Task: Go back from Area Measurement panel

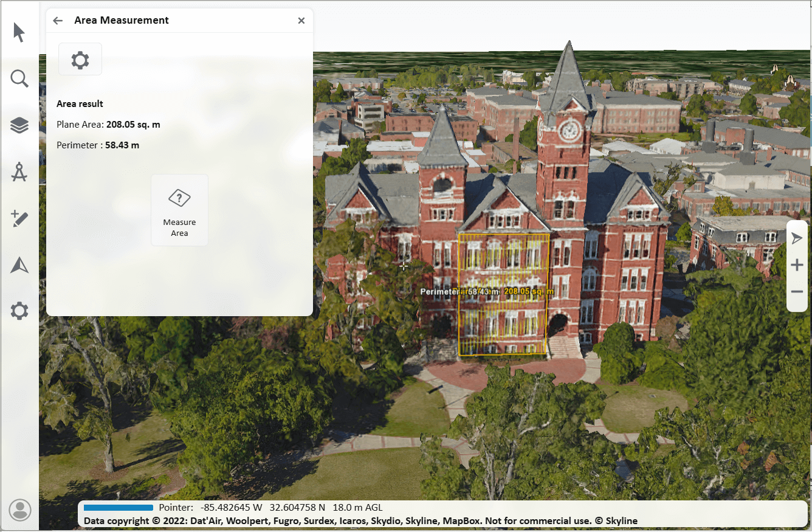Action: [x=58, y=21]
